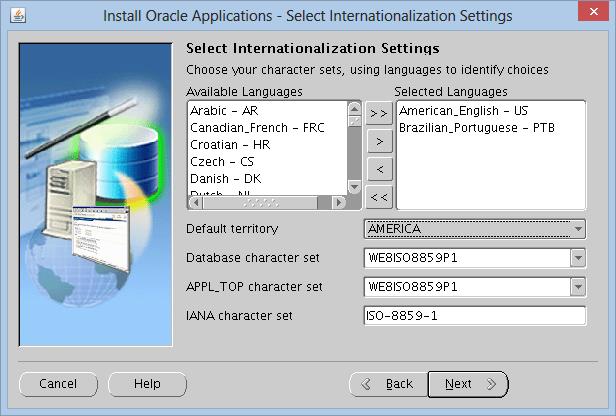
Task: Remove selected language with < button
Action: (379, 169)
